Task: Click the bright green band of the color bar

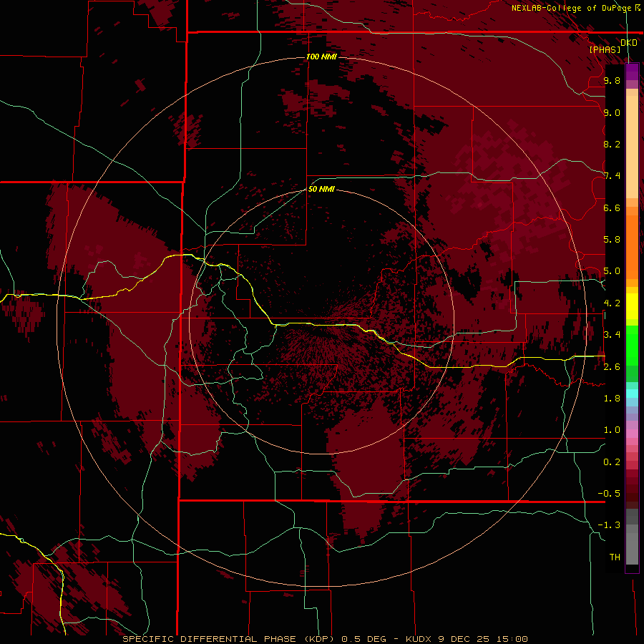Action: [x=632, y=345]
